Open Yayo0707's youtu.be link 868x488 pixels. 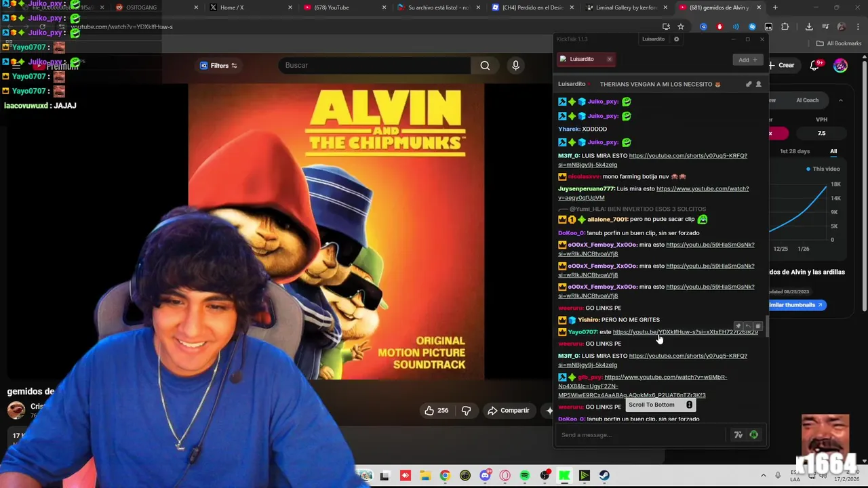tap(685, 332)
